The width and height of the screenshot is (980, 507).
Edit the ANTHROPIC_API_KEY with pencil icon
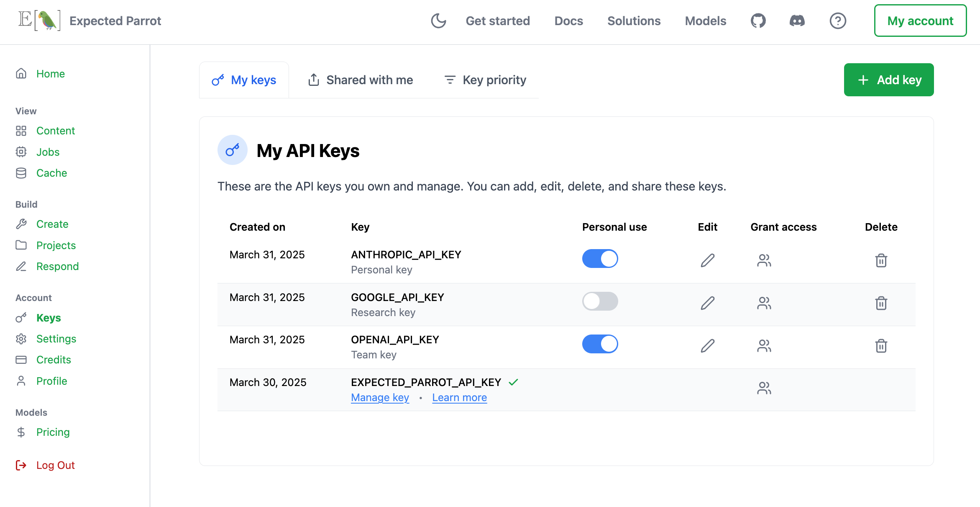tap(707, 260)
